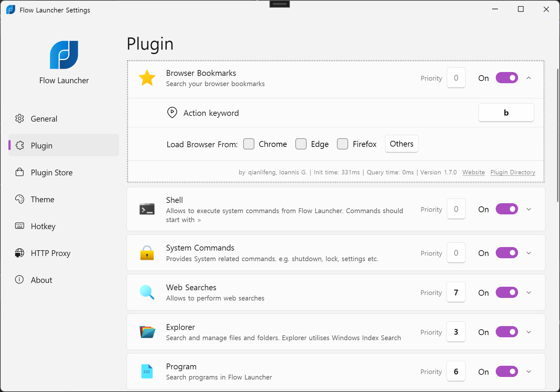Click the Plugin Store bag icon
This screenshot has height=392, width=560.
tap(20, 172)
